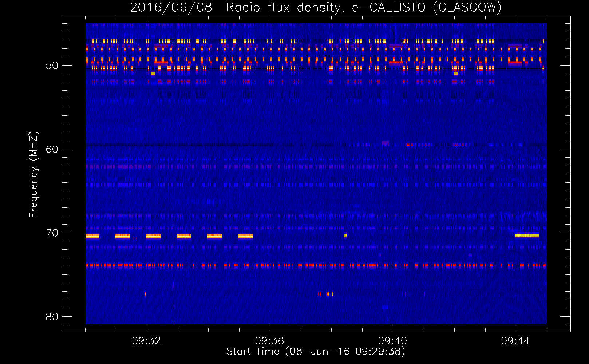Click the 50 frequency tick label
The image size is (589, 364).
tap(52, 66)
